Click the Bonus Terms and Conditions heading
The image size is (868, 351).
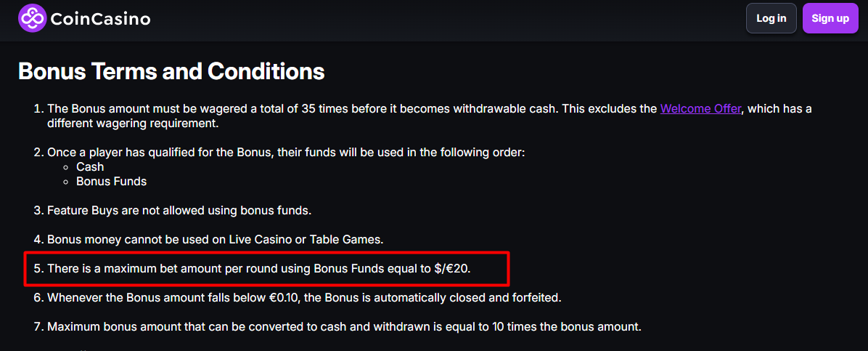tap(171, 71)
